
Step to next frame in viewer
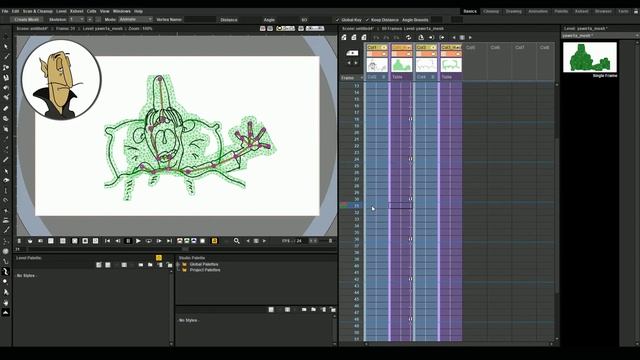coord(159,241)
